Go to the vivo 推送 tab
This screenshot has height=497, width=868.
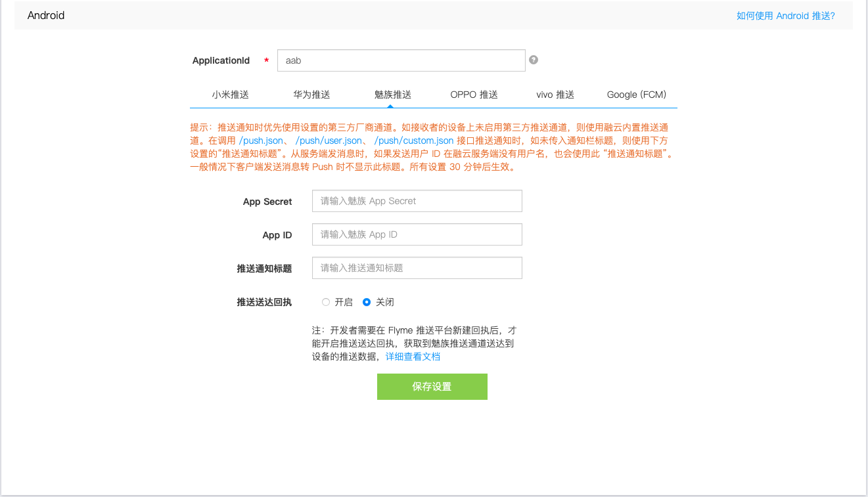pos(555,95)
